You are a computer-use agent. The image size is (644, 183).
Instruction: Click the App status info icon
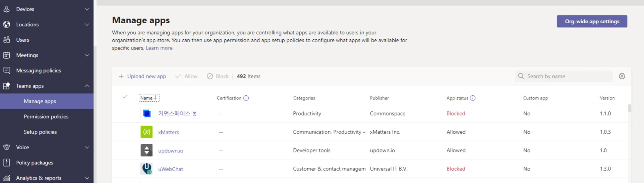tap(473, 98)
